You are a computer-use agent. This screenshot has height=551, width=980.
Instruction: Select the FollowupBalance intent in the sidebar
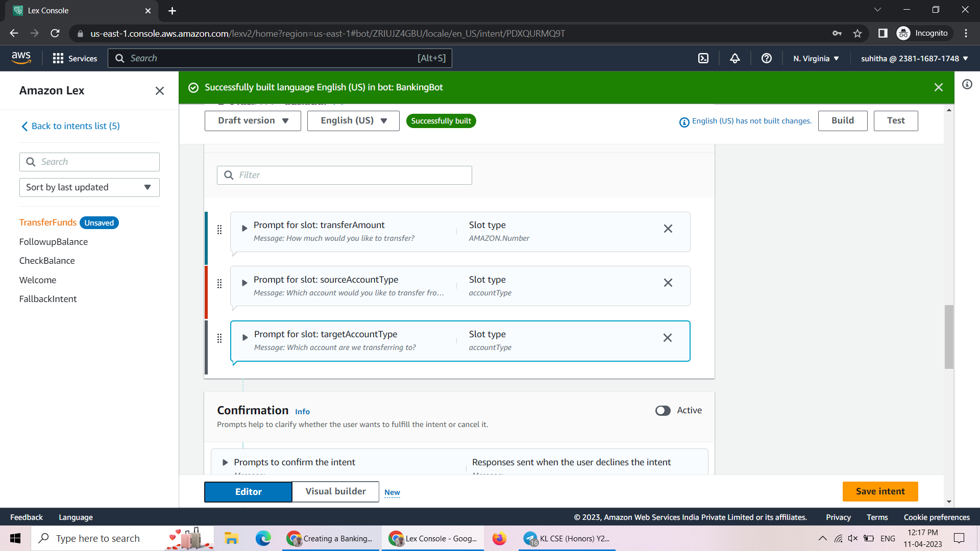coord(53,241)
